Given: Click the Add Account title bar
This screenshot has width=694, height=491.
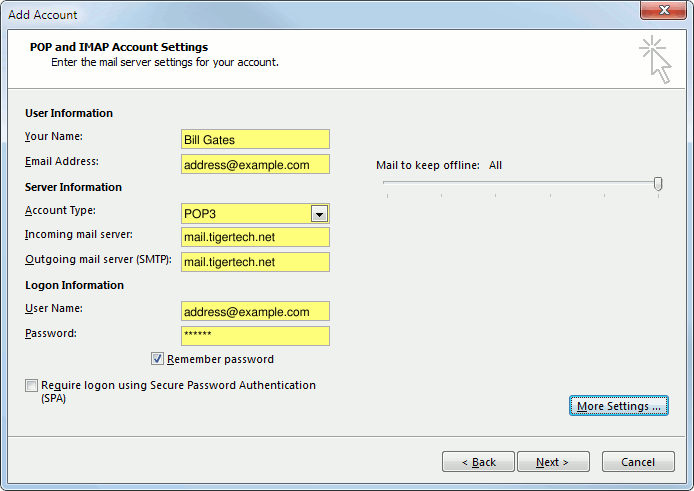Looking at the screenshot, I should [x=300, y=14].
